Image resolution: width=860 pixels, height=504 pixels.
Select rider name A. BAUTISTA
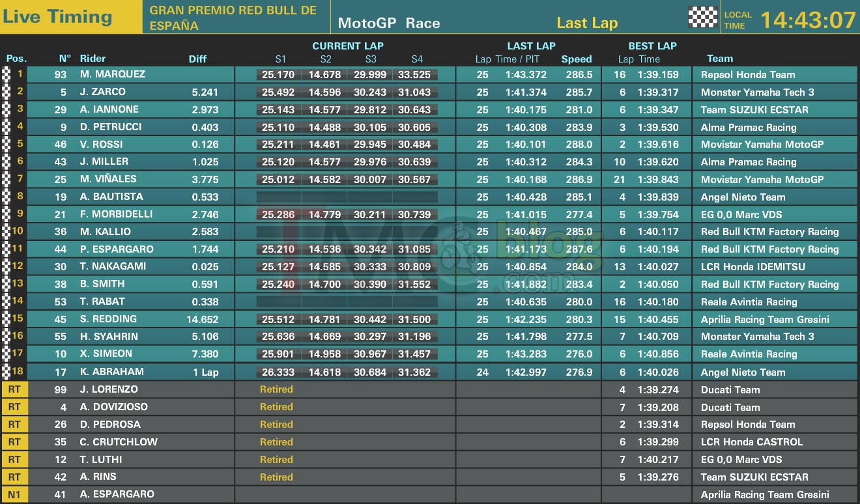111,197
